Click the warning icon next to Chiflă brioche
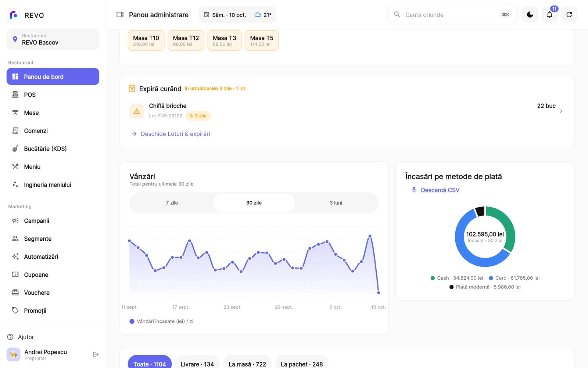 click(137, 111)
